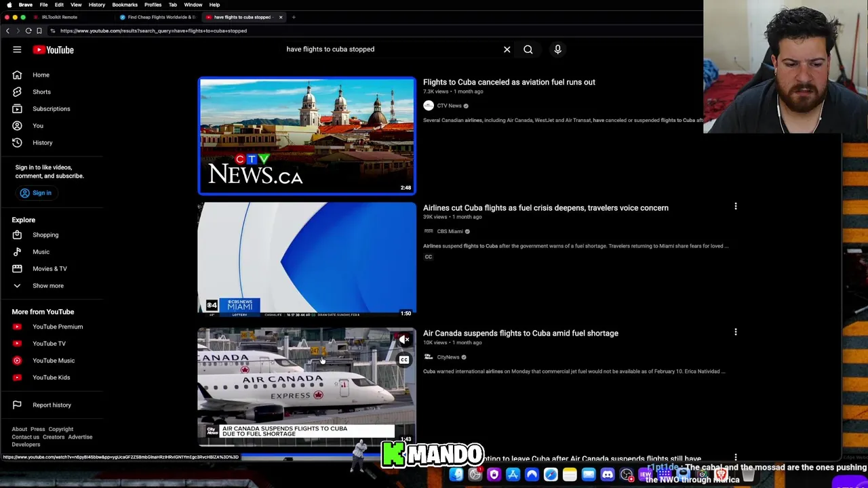Open Discord from the Dock
This screenshot has width=868, height=488.
608,474
